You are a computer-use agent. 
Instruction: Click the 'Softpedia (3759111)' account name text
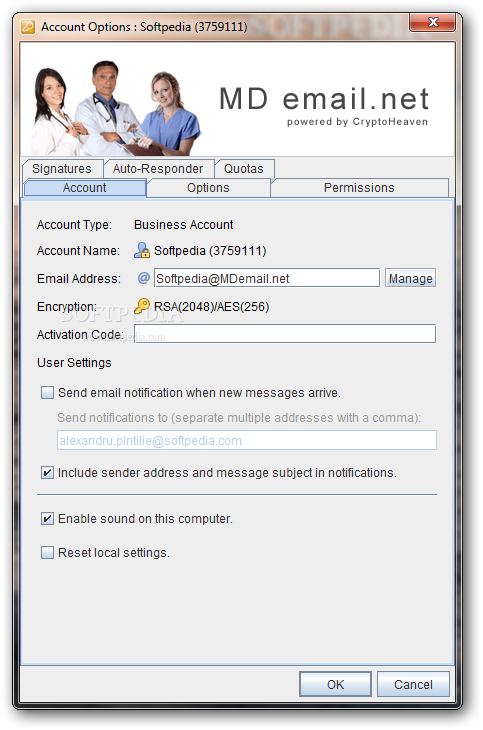[x=210, y=251]
